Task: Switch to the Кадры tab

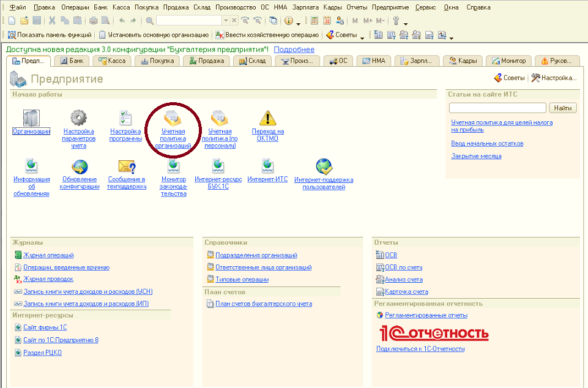Action: pos(463,61)
